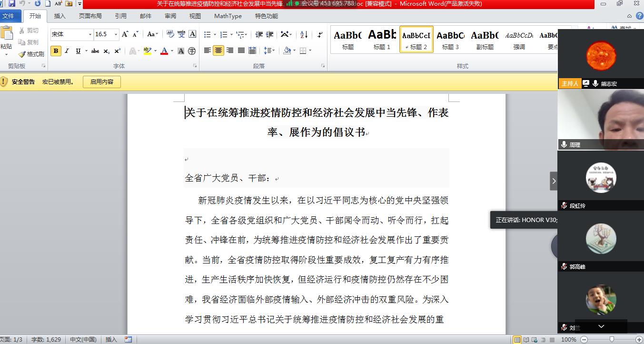This screenshot has height=344, width=644.
Task: Toggle center alignment button
Action: coord(218,51)
